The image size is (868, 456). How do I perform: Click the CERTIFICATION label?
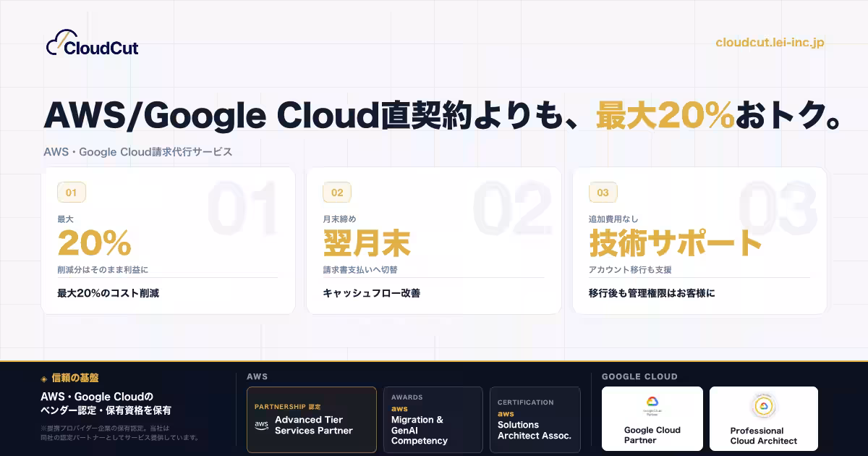click(526, 402)
